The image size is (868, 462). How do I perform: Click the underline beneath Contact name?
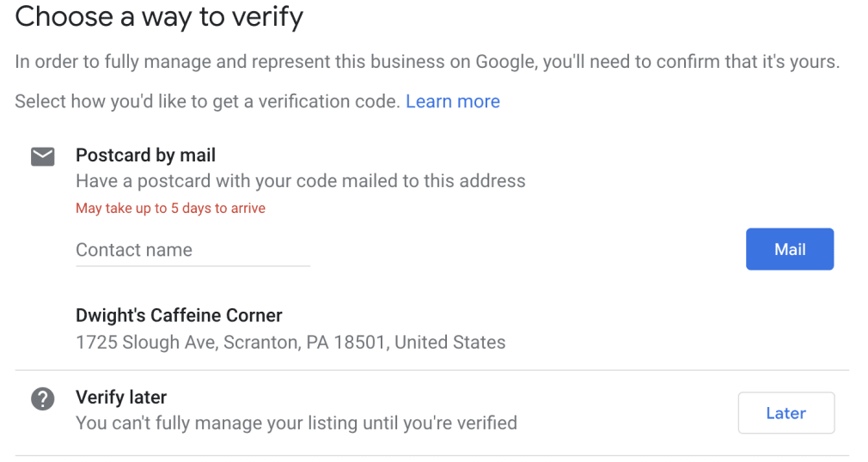click(193, 265)
